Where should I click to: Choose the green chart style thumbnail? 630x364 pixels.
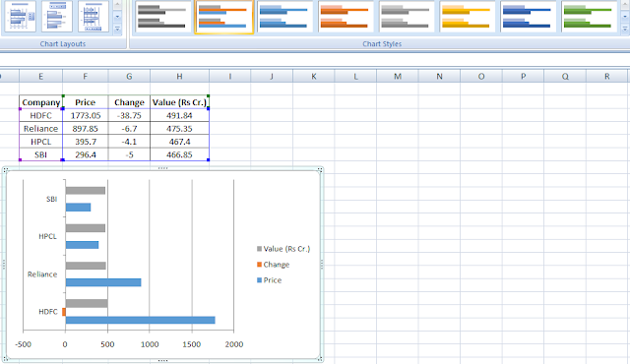(x=589, y=17)
